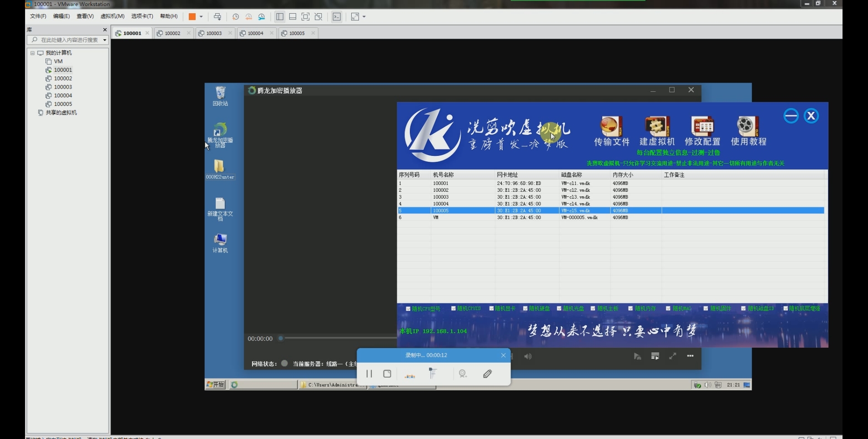Open the stretch guest dropdown arrow

tap(364, 17)
